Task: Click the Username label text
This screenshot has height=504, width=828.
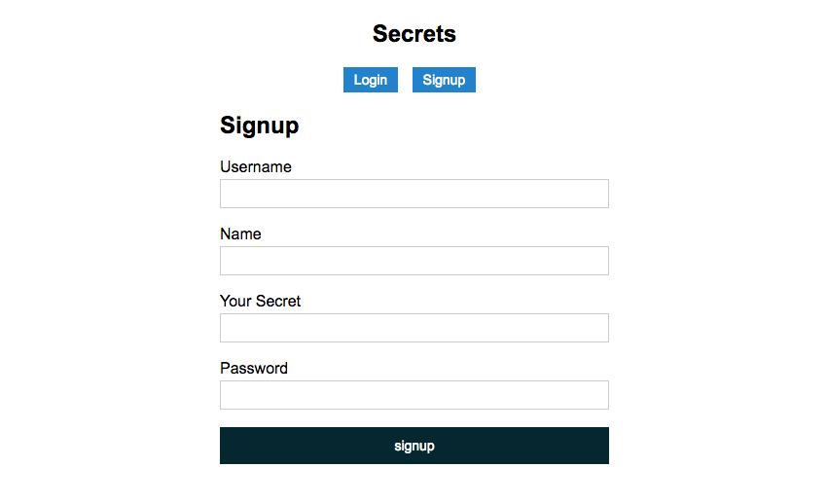Action: pos(255,166)
